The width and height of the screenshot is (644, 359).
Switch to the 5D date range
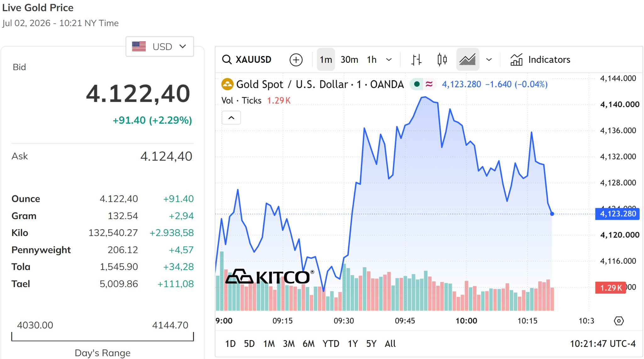(249, 344)
